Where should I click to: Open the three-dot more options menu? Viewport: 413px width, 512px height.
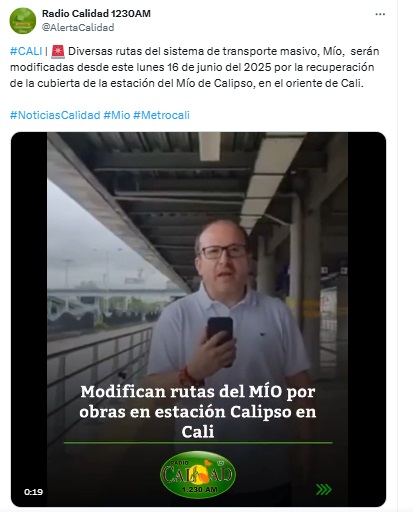[x=380, y=14]
